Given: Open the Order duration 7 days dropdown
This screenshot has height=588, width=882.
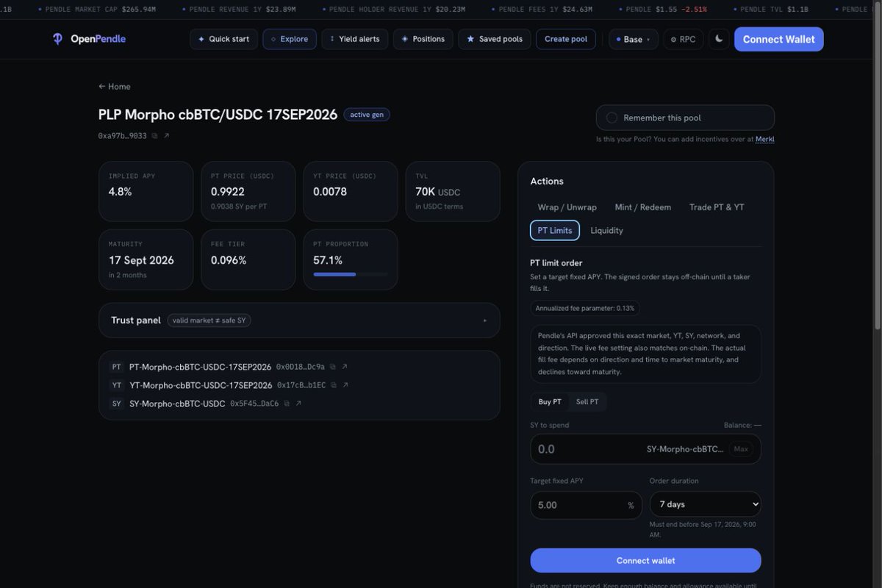Looking at the screenshot, I should pyautogui.click(x=706, y=504).
